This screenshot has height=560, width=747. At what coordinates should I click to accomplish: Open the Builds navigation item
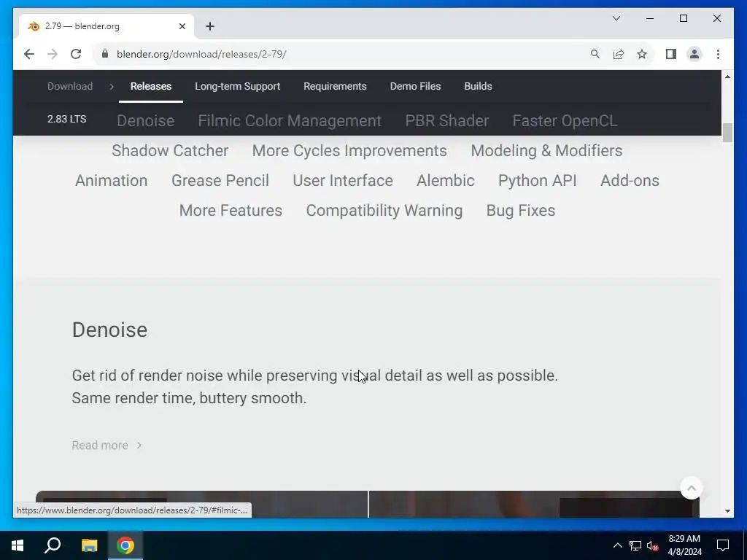(478, 86)
